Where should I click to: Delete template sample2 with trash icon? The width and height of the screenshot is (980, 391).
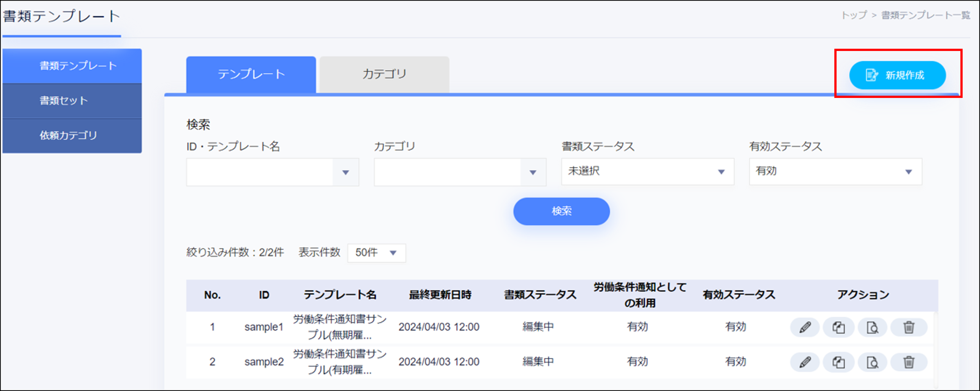click(909, 362)
